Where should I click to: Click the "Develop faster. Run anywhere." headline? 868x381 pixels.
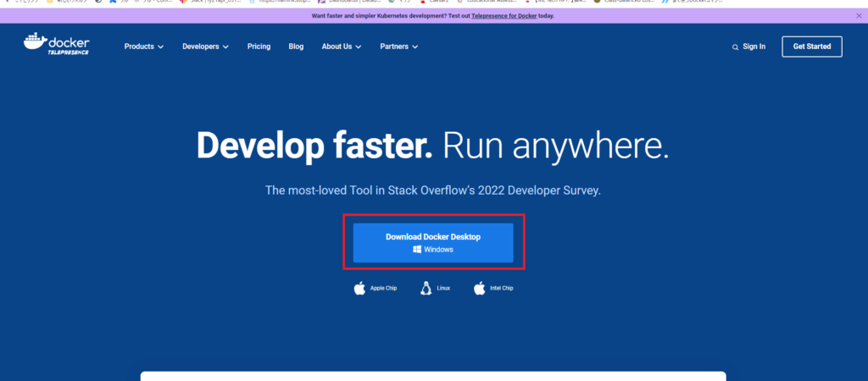coord(433,146)
